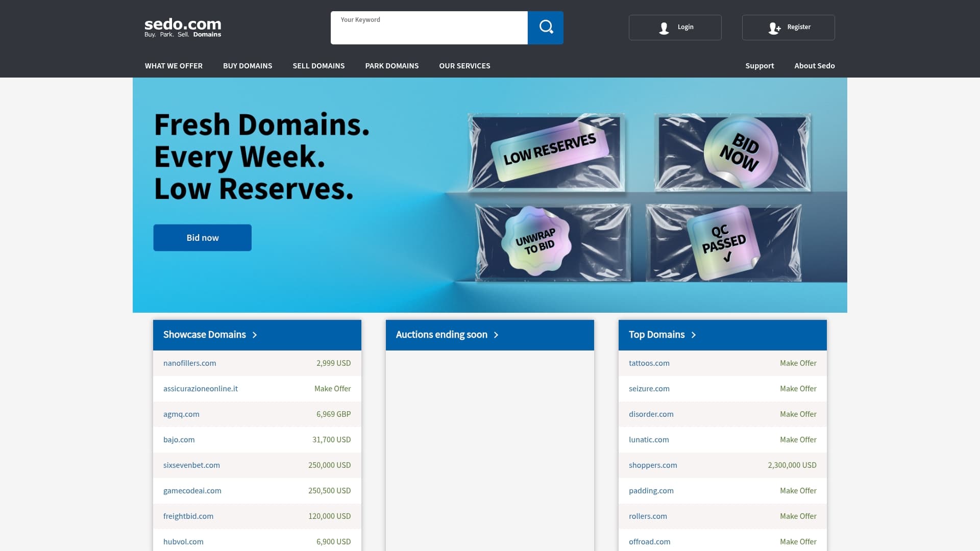Click Make Offer beside seizure.com
Screen dimensions: 980x551
(798, 389)
